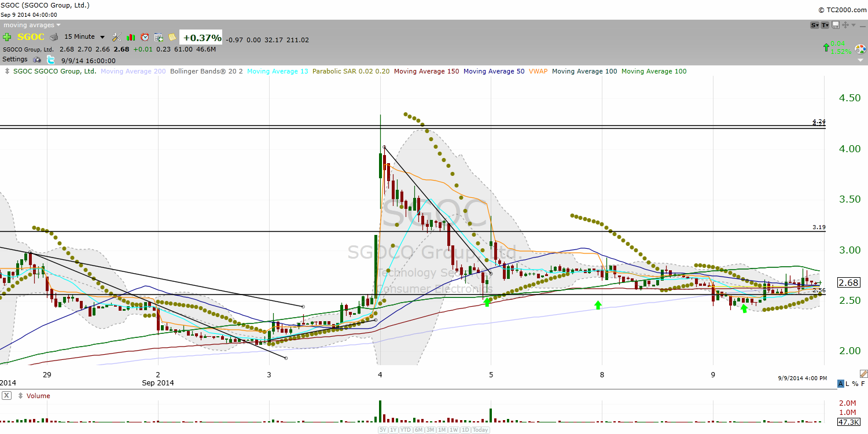This screenshot has height=434, width=868.
Task: Click the Bollinger Bands 20 2 legend label
Action: click(207, 71)
